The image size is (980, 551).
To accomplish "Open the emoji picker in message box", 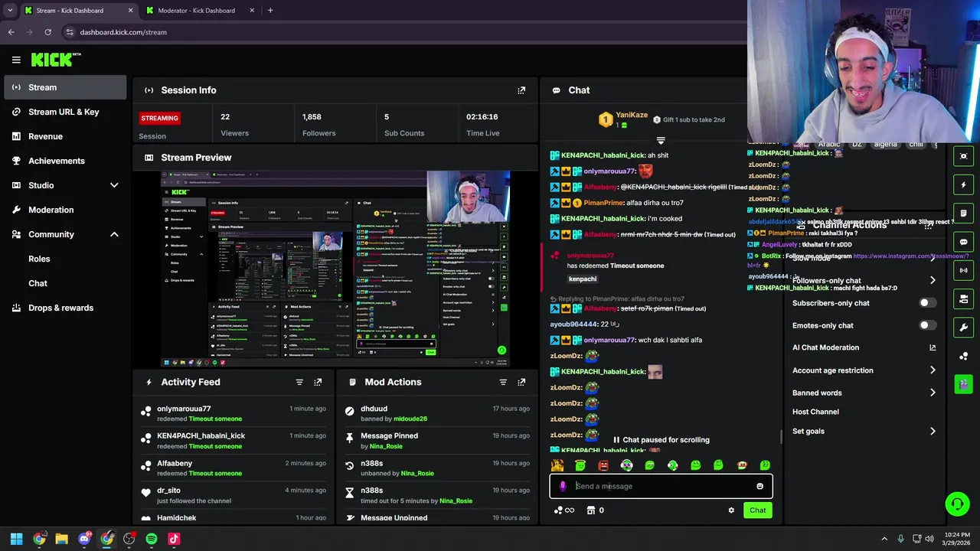I will point(759,486).
